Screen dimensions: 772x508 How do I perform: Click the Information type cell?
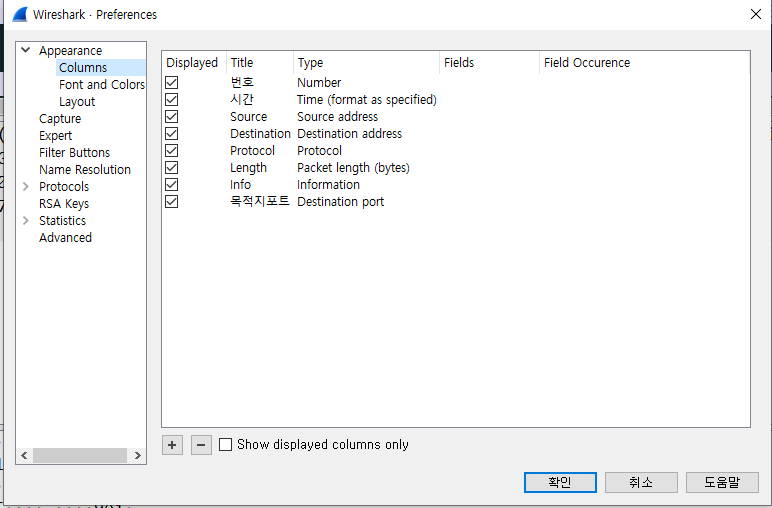[328, 185]
